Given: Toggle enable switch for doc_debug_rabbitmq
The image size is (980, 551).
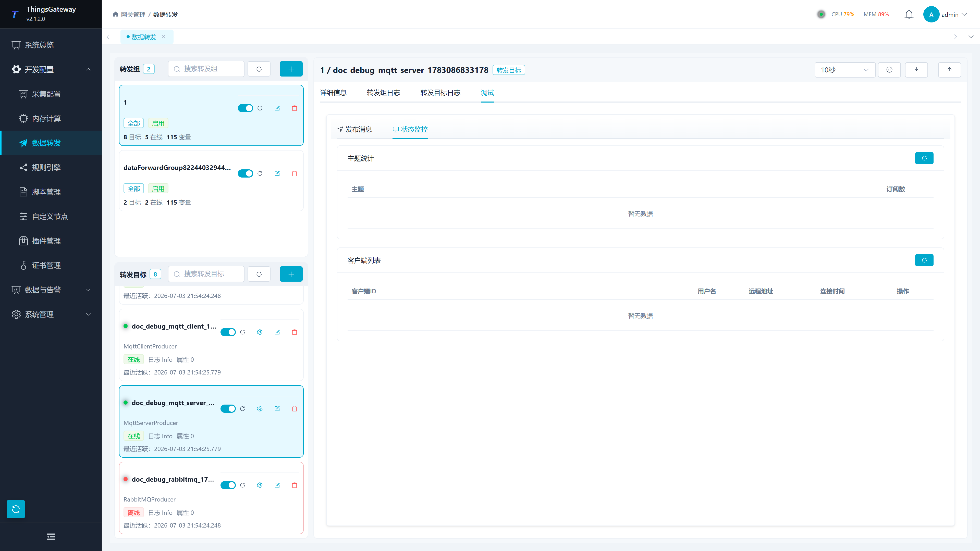Looking at the screenshot, I should pos(228,485).
